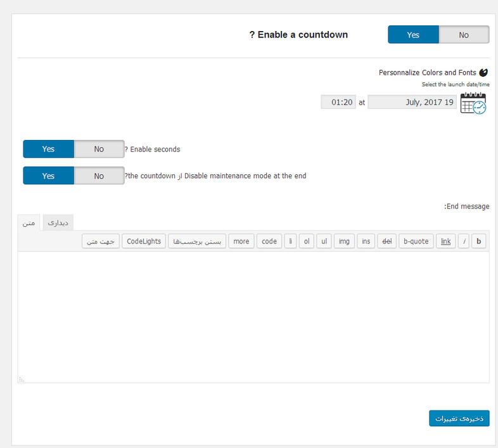
Task: Click the palette icon beside Personnalize Colors
Action: (x=483, y=72)
